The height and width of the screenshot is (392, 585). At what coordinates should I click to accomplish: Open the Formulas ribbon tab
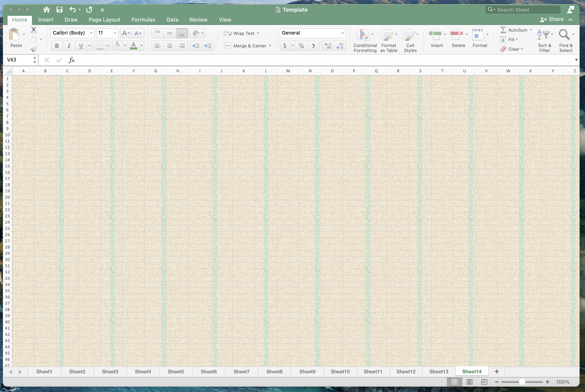pos(143,20)
